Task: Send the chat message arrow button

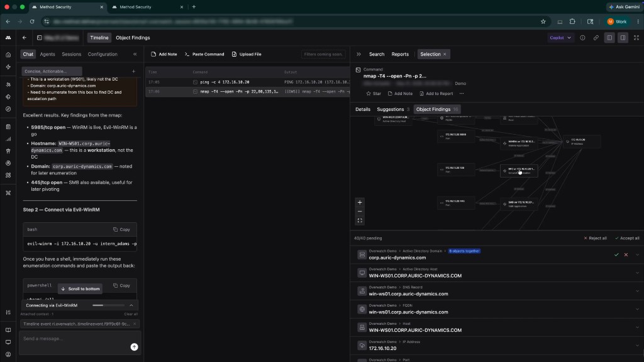Action: 135,347
